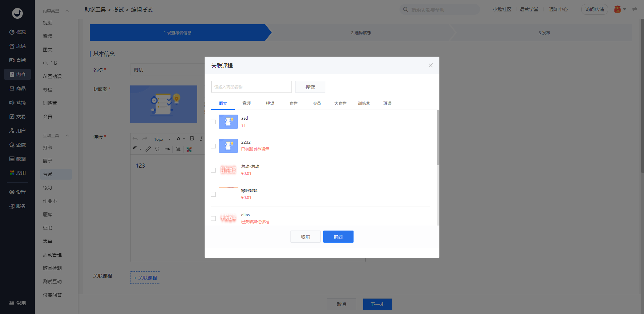The width and height of the screenshot is (644, 314).
Task: Switch to the 音频 tab in the dialog
Action: pos(247,104)
